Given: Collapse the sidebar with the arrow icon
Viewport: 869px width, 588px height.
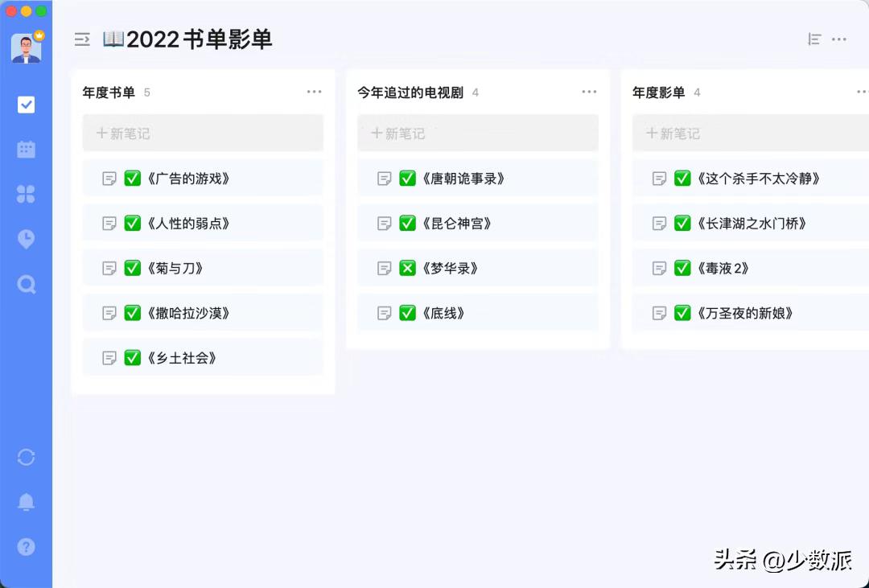Looking at the screenshot, I should click(x=81, y=39).
